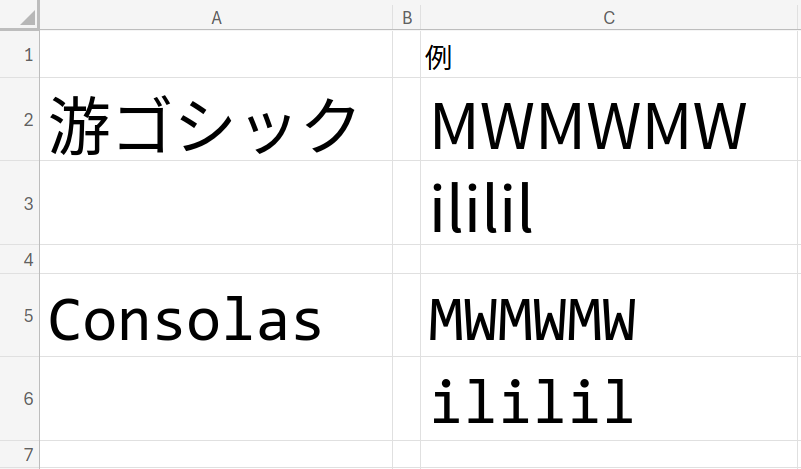Select row 2 header
This screenshot has width=801, height=469.
[20, 120]
